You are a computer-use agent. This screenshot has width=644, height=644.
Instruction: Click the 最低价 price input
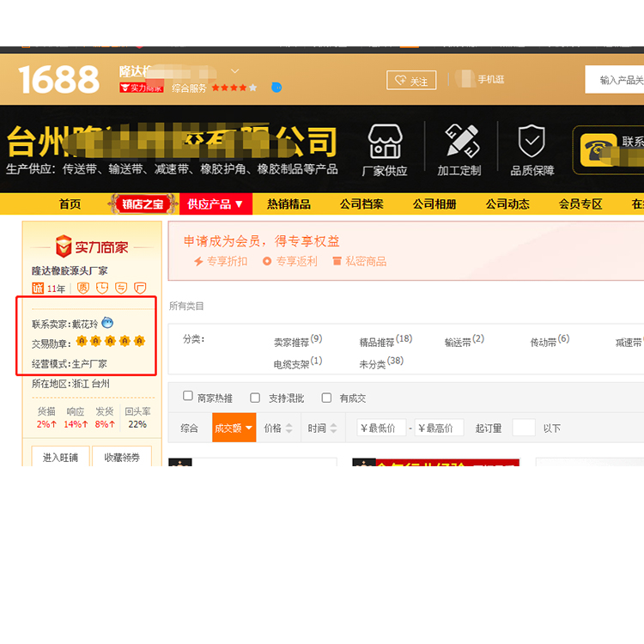coord(382,428)
